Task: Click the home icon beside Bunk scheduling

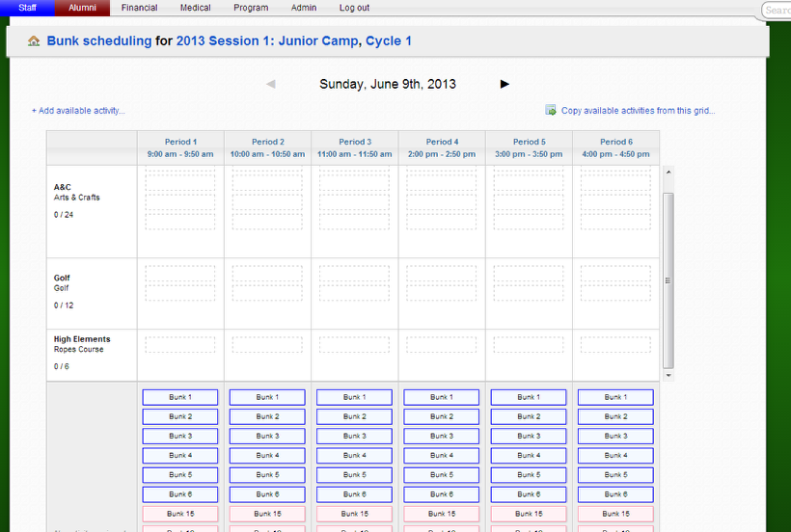Action: click(x=35, y=41)
